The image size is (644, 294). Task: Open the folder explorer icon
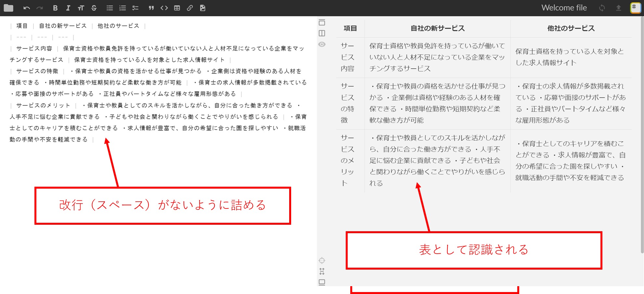click(x=8, y=8)
